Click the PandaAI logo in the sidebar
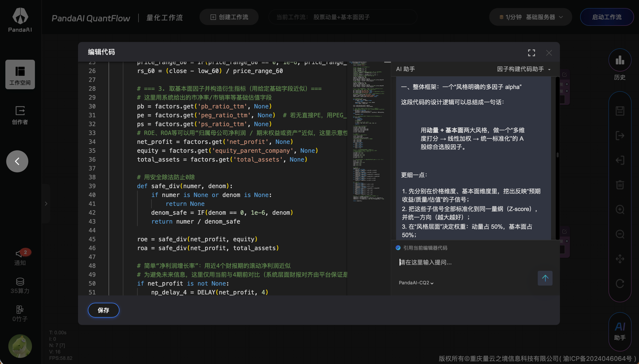The width and height of the screenshot is (639, 364). 20,20
